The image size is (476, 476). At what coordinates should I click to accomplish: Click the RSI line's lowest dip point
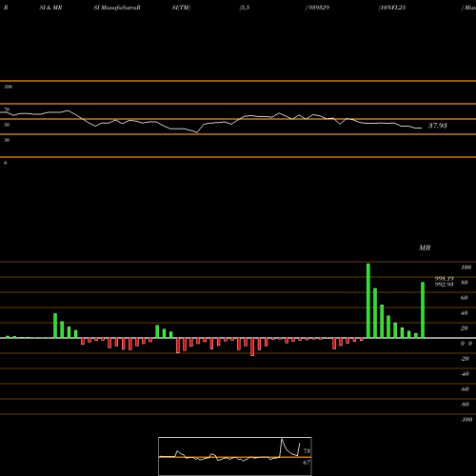click(x=197, y=132)
